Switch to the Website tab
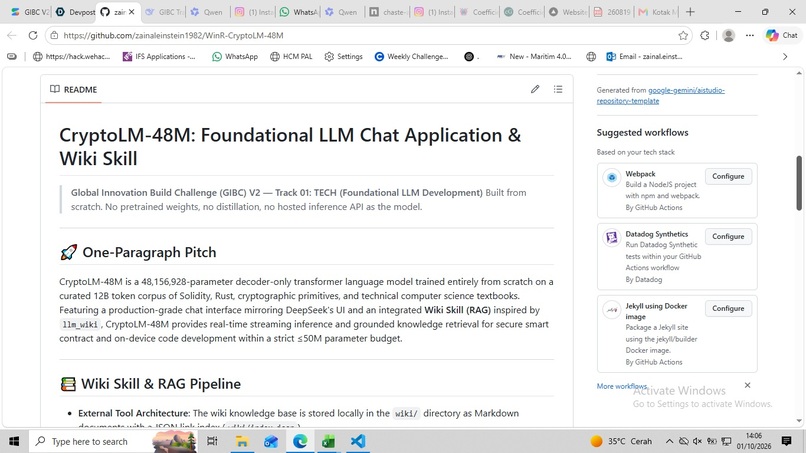 pyautogui.click(x=567, y=12)
